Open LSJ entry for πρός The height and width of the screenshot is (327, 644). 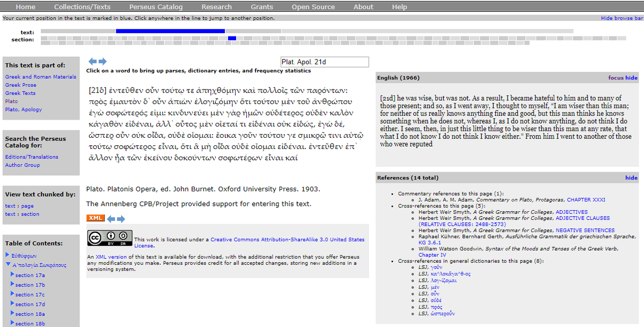[436, 307]
